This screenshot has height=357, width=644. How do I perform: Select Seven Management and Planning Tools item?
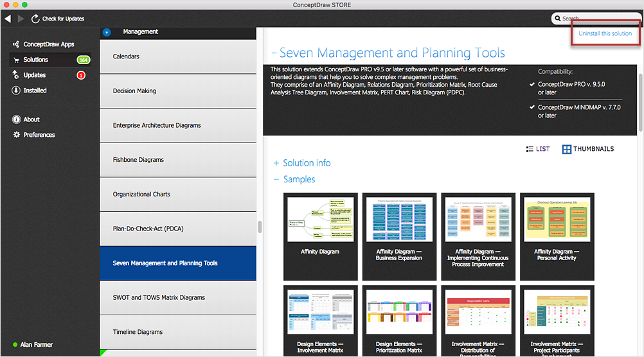(x=178, y=263)
